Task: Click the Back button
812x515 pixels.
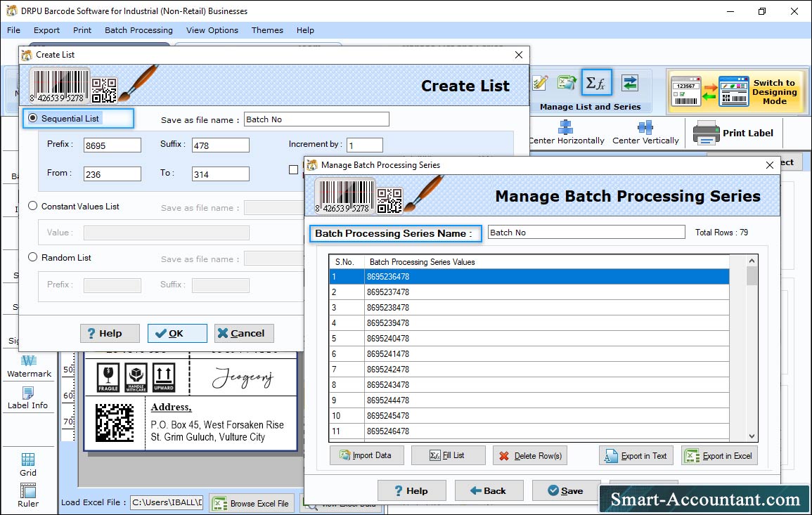Action: pos(489,490)
